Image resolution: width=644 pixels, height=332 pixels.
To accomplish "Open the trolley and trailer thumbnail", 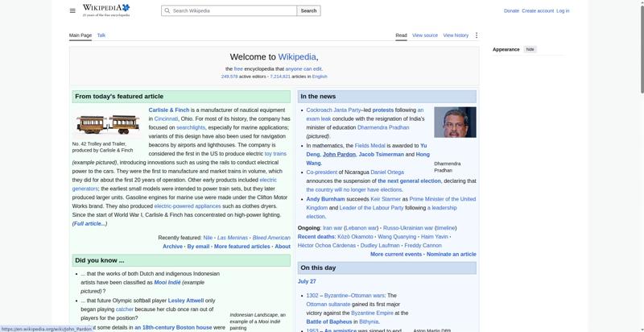I will [x=108, y=123].
